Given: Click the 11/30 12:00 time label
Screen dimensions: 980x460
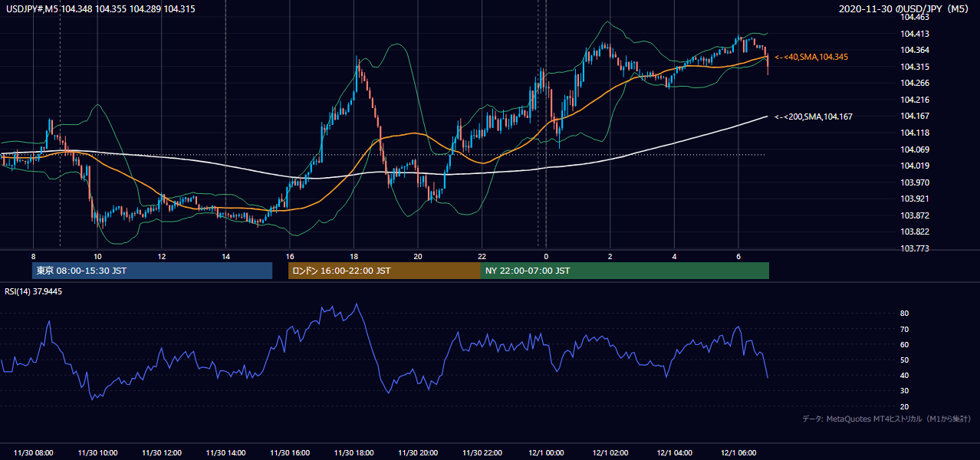Looking at the screenshot, I should tap(161, 453).
